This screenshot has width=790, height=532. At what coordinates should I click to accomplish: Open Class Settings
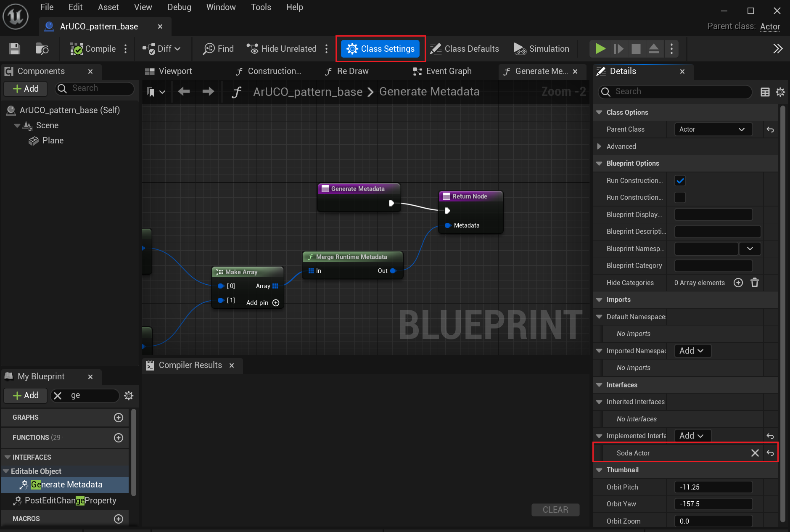point(380,49)
